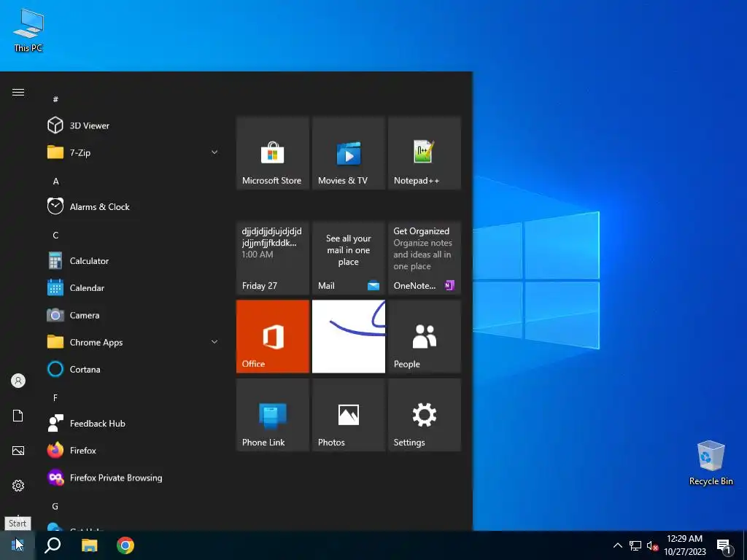Open the user account icon

[x=18, y=381]
